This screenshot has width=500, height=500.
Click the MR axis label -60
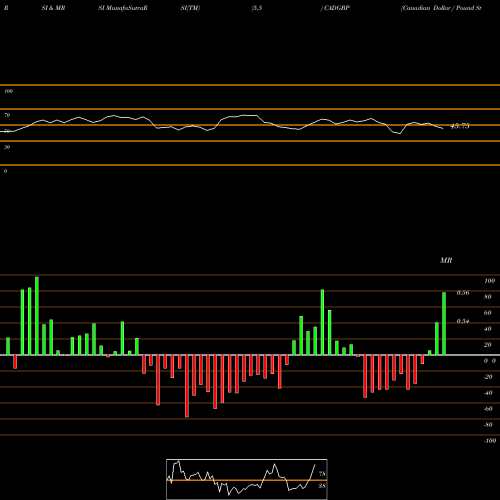[488, 409]
